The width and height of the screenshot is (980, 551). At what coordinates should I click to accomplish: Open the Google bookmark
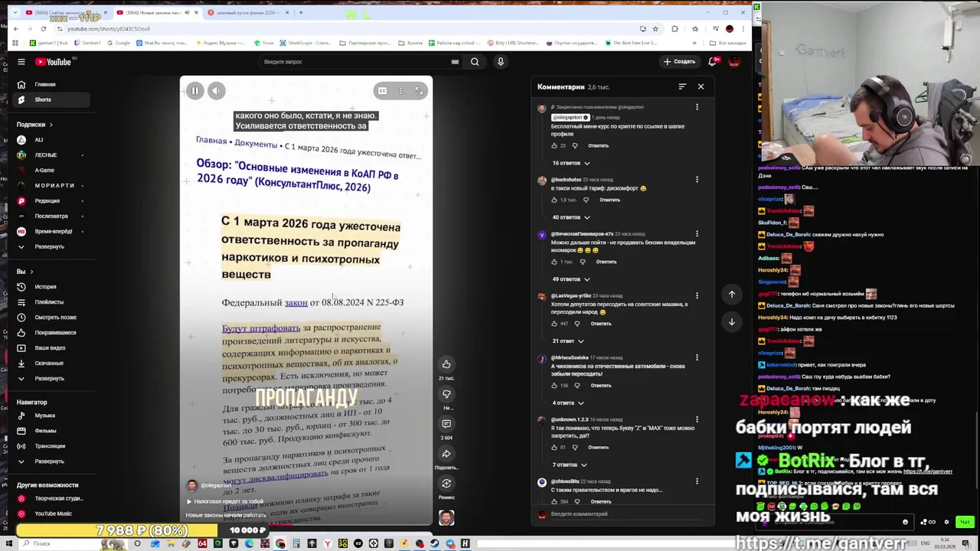[x=119, y=43]
